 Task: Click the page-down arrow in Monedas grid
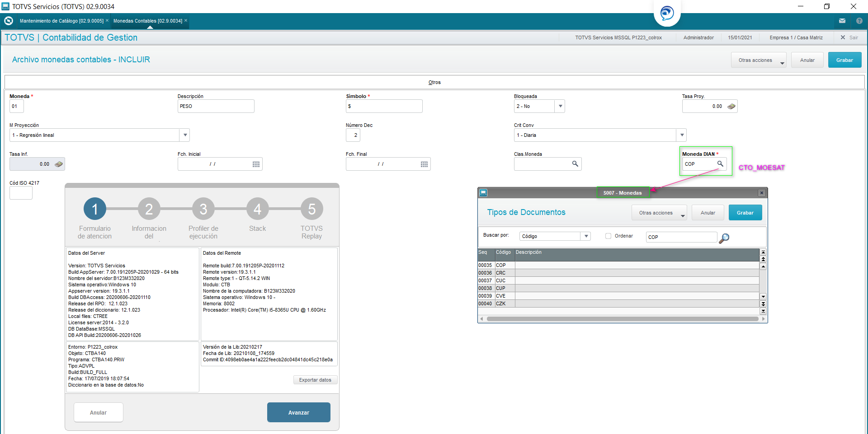click(x=763, y=304)
